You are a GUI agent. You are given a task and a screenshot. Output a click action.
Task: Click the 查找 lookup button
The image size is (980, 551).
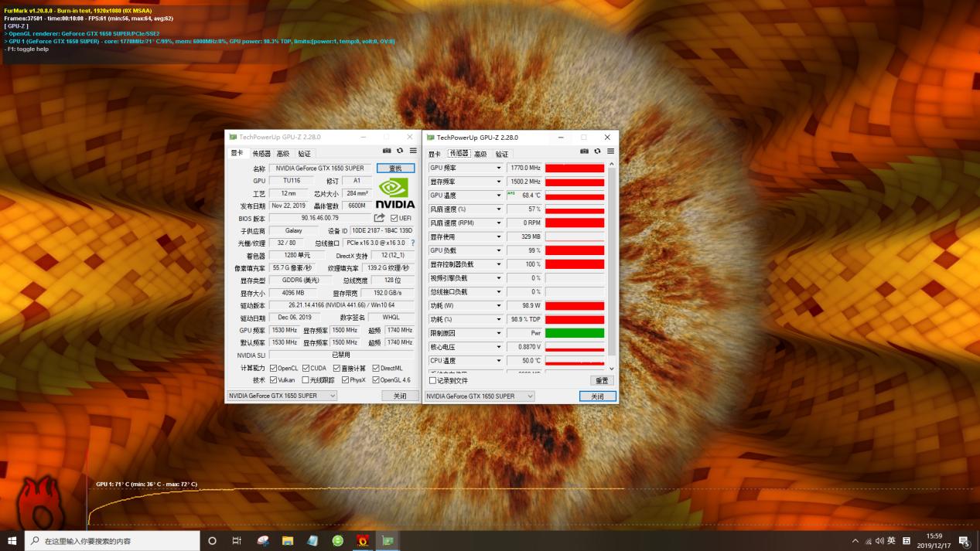coord(394,168)
